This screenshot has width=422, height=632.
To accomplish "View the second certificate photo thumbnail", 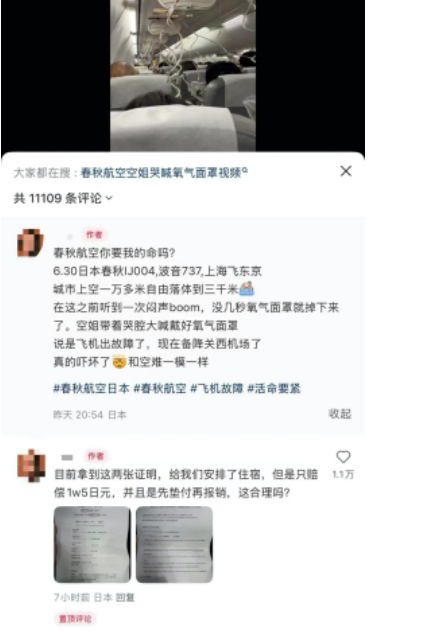I will tap(174, 544).
